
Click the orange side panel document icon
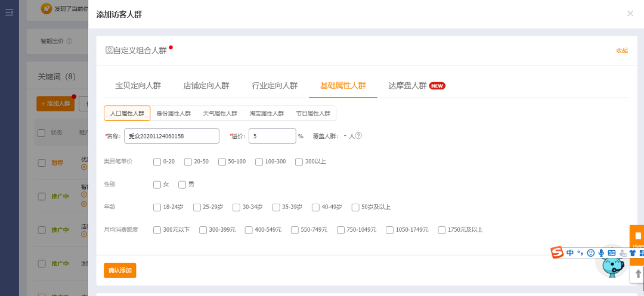click(638, 236)
